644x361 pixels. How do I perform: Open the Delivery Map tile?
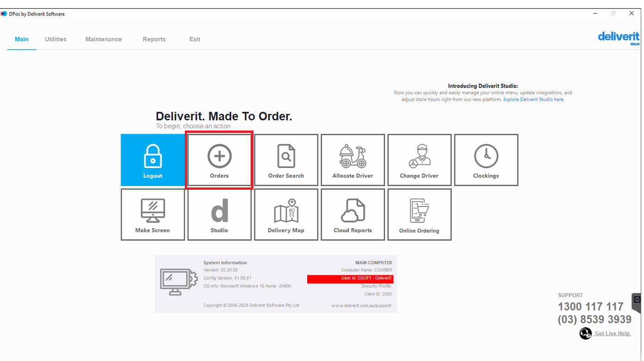coord(286,215)
